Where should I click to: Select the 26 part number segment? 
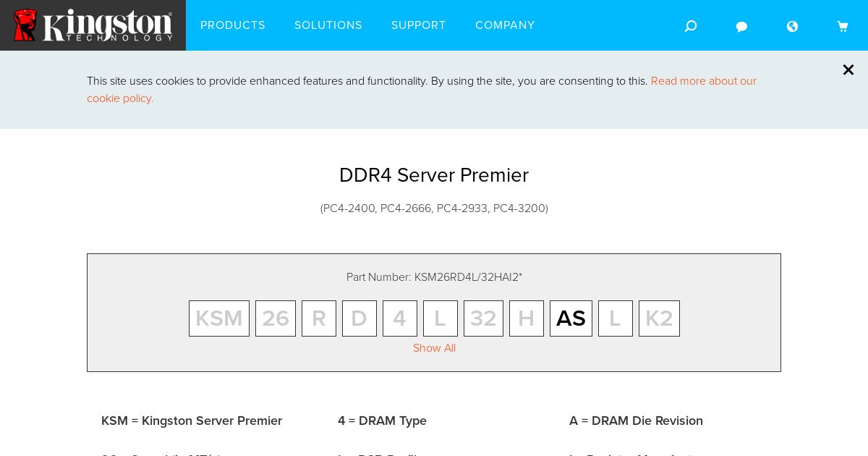coord(276,318)
